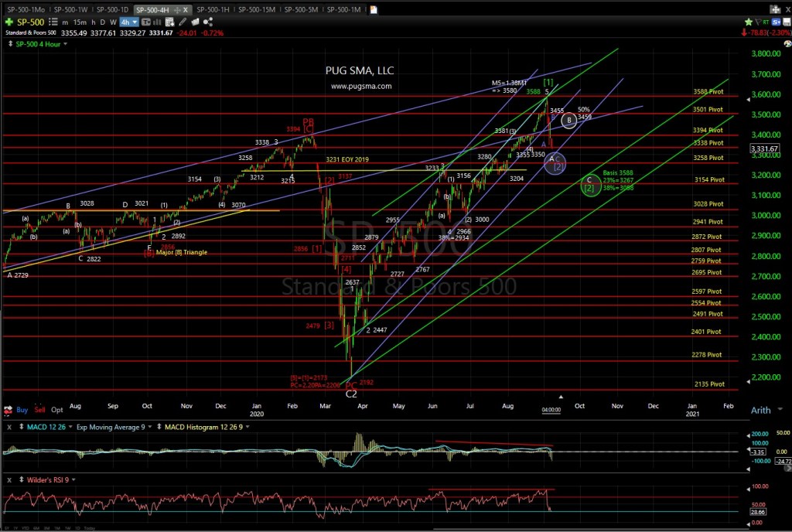Image resolution: width=792 pixels, height=532 pixels.
Task: Click the Buy button
Action: pos(22,410)
